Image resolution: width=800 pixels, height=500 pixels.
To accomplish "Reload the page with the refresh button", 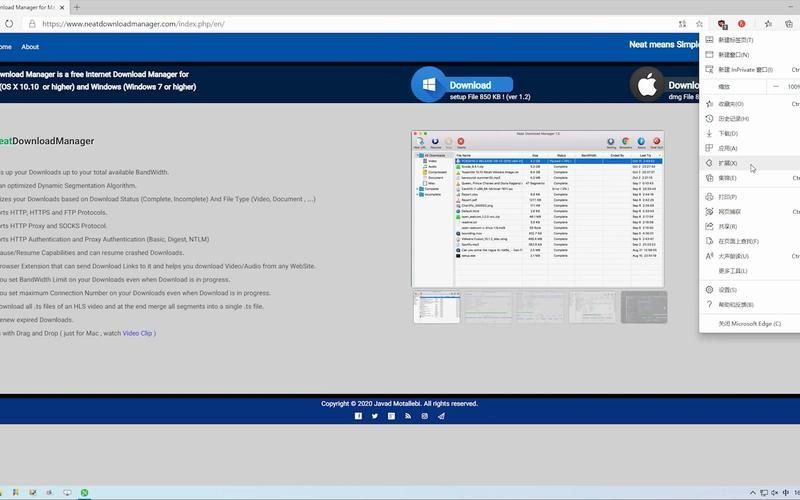I will [x=9, y=23].
